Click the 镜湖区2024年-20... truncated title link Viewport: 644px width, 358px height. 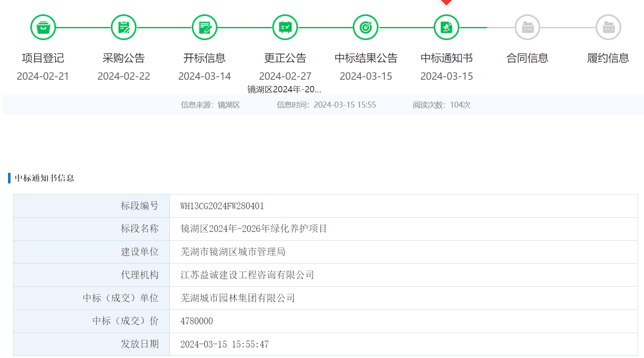(x=284, y=89)
